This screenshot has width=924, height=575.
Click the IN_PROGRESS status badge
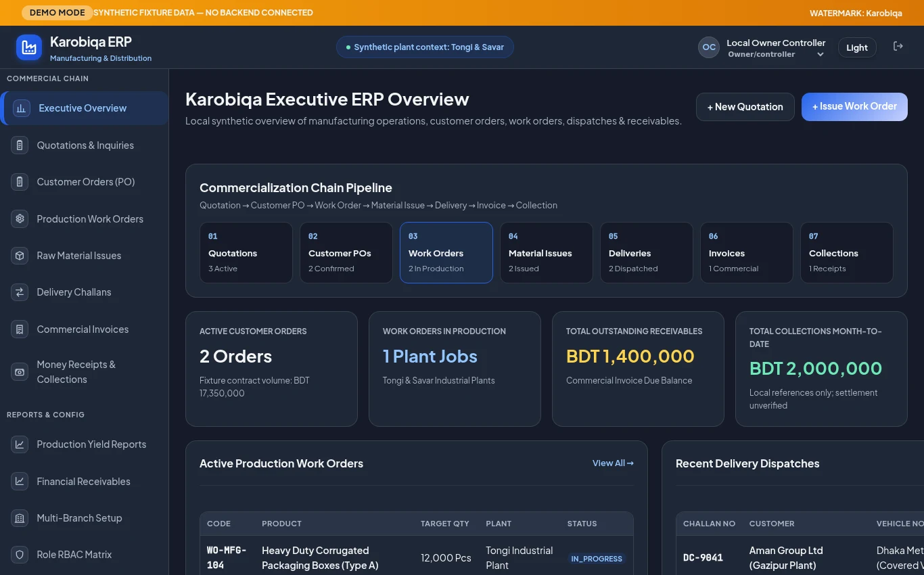(x=597, y=559)
